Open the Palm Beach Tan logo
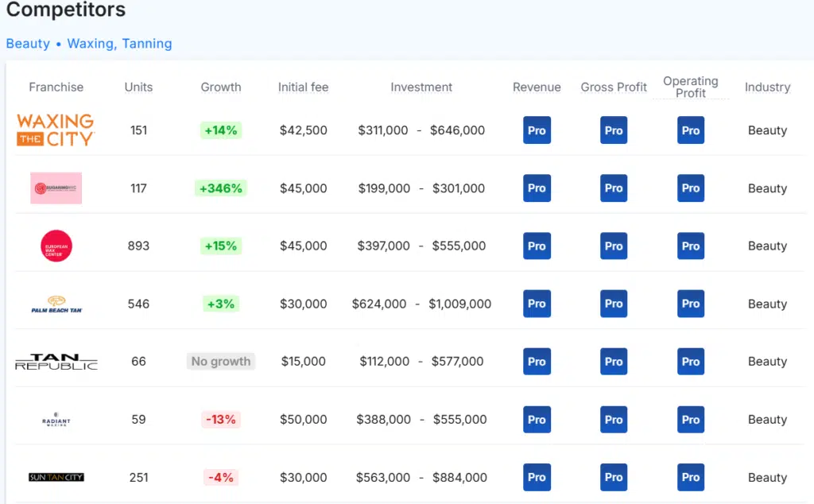The height and width of the screenshot is (504, 814). click(56, 304)
